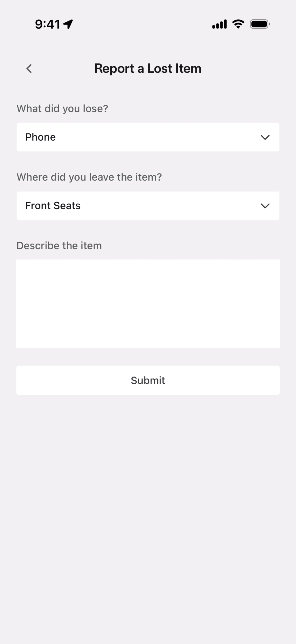Tap the 9:41 clock in status bar
This screenshot has height=644, width=296.
(47, 24)
